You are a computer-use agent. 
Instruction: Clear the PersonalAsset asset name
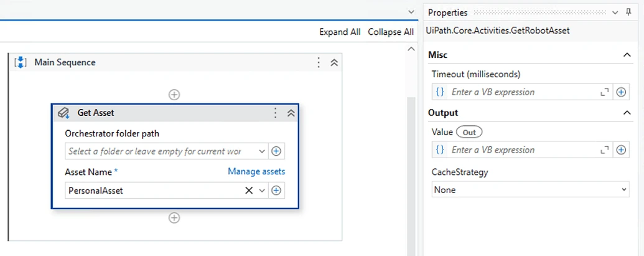tap(249, 191)
